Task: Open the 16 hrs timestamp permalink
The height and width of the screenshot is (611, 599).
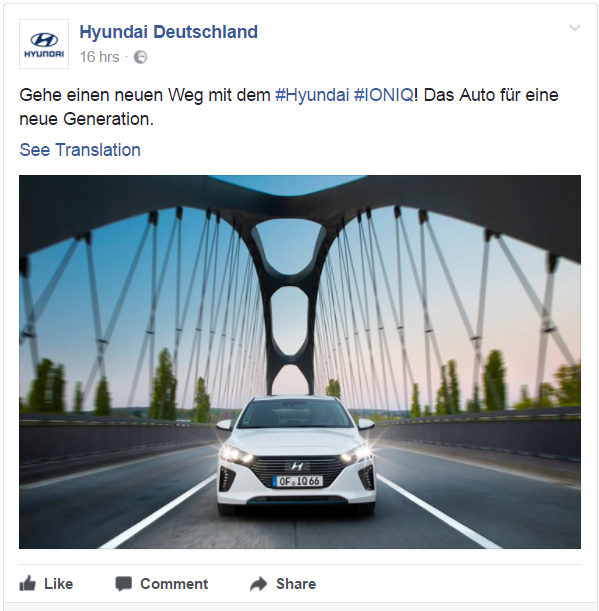Action: pyautogui.click(x=99, y=57)
